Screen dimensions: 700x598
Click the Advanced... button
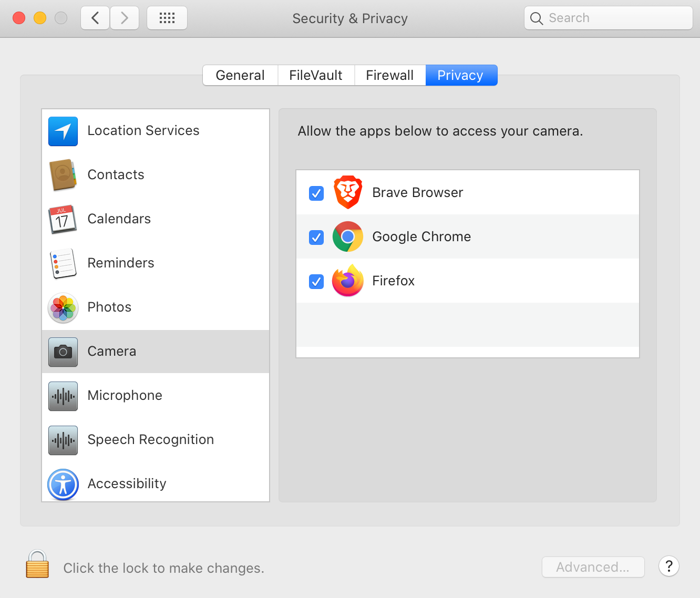coord(593,567)
